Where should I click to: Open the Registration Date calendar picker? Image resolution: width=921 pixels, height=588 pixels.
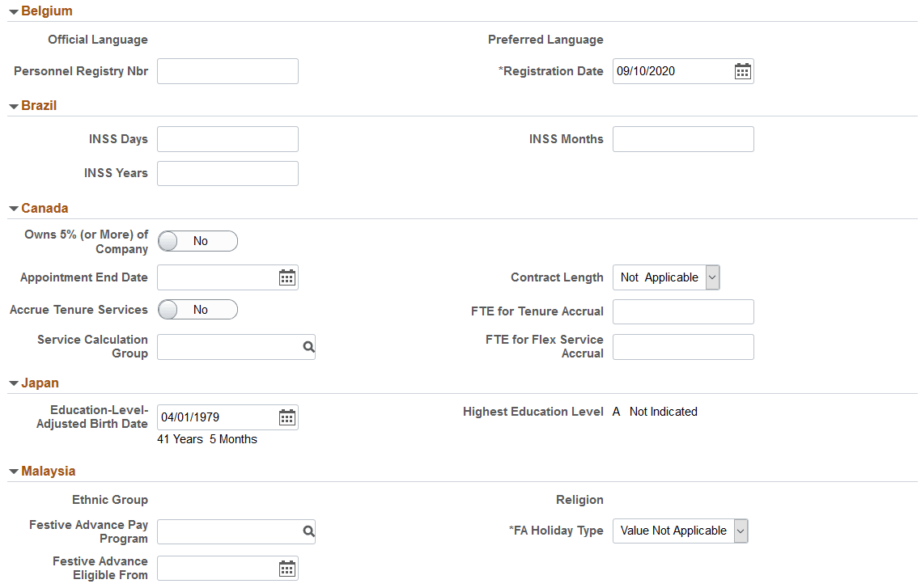[742, 70]
